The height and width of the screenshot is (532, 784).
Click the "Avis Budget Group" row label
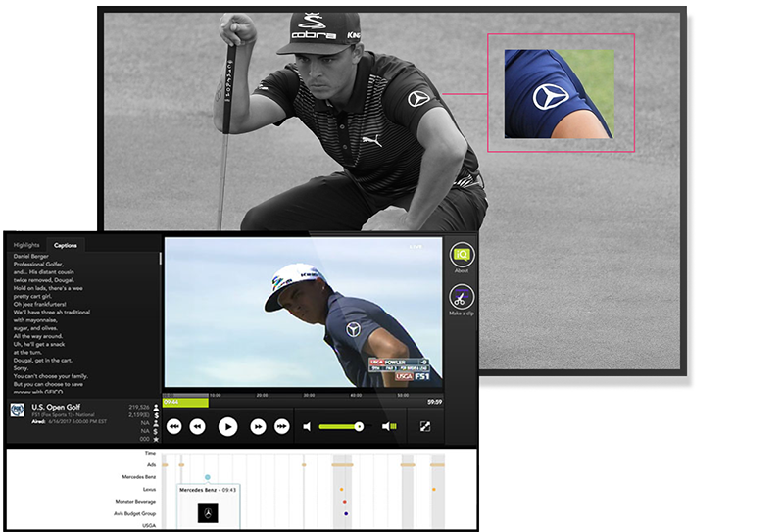pyautogui.click(x=135, y=513)
